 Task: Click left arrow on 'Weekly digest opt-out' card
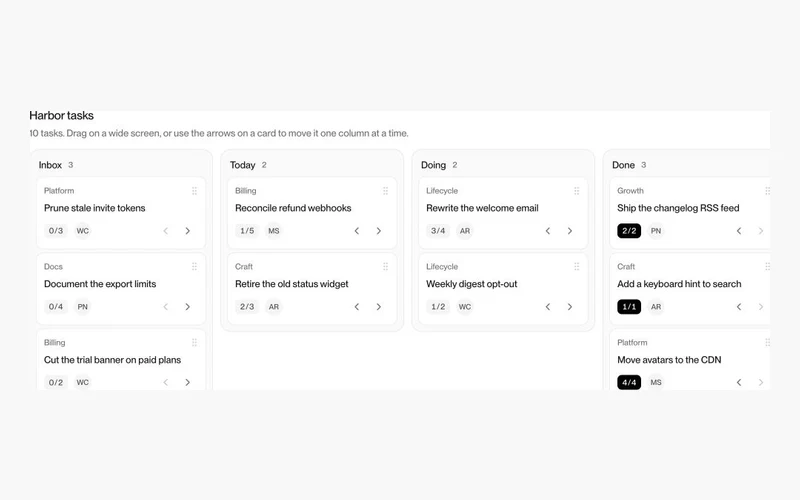[547, 307]
